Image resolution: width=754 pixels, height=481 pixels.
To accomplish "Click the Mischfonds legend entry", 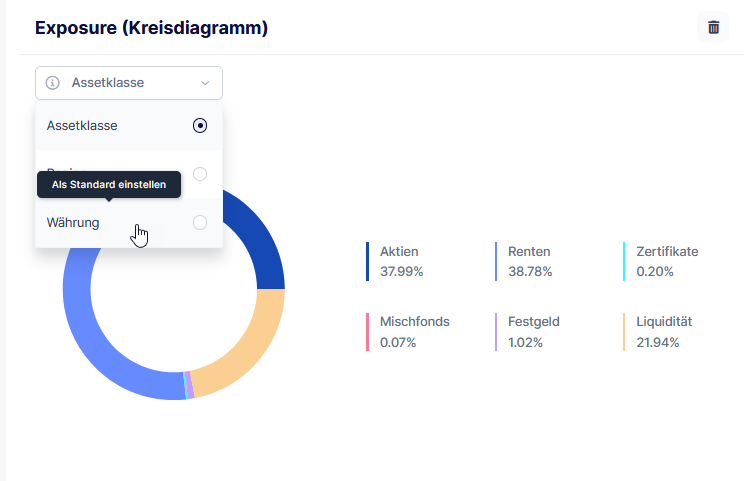I will 414,332.
